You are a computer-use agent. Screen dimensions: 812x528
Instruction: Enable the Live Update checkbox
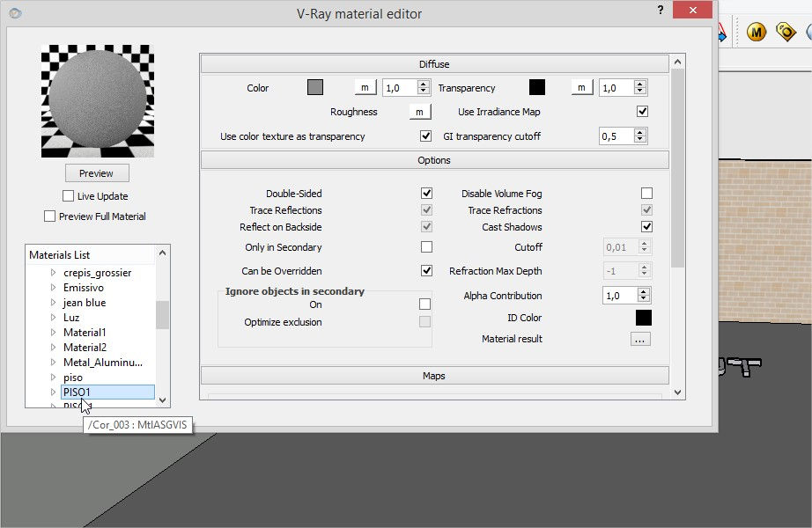(68, 195)
